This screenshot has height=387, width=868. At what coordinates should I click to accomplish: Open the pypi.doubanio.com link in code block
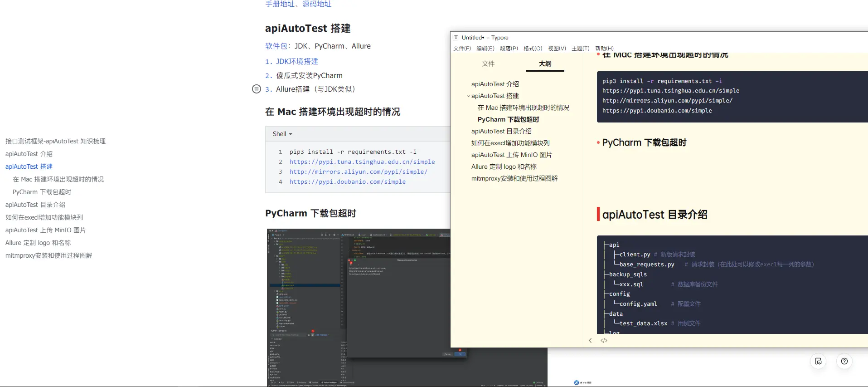click(348, 182)
